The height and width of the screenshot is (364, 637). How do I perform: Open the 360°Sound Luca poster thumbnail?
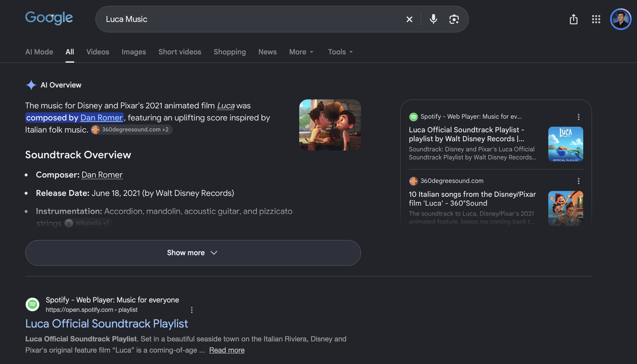click(566, 208)
